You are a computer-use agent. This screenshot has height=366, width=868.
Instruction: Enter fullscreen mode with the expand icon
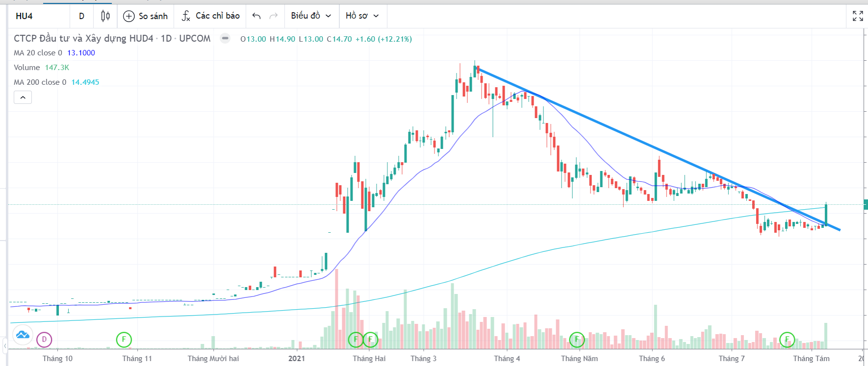[858, 16]
